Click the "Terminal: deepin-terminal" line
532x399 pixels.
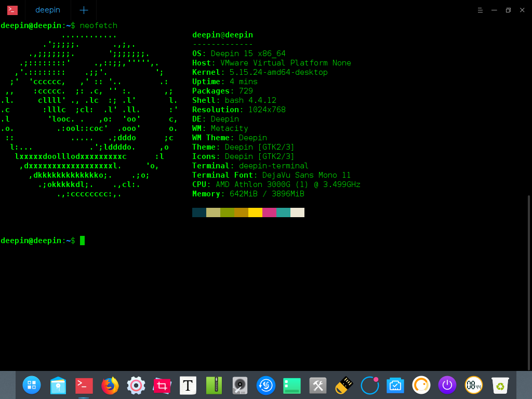coord(250,166)
